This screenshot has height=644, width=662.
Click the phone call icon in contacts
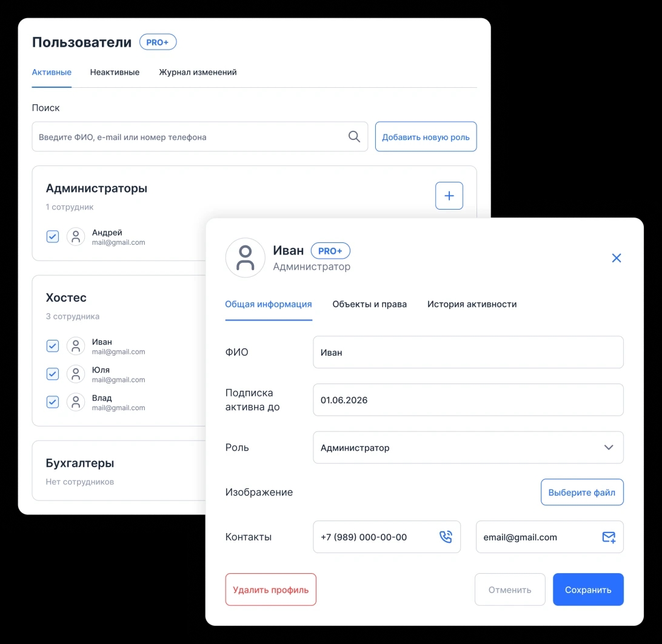coord(446,537)
